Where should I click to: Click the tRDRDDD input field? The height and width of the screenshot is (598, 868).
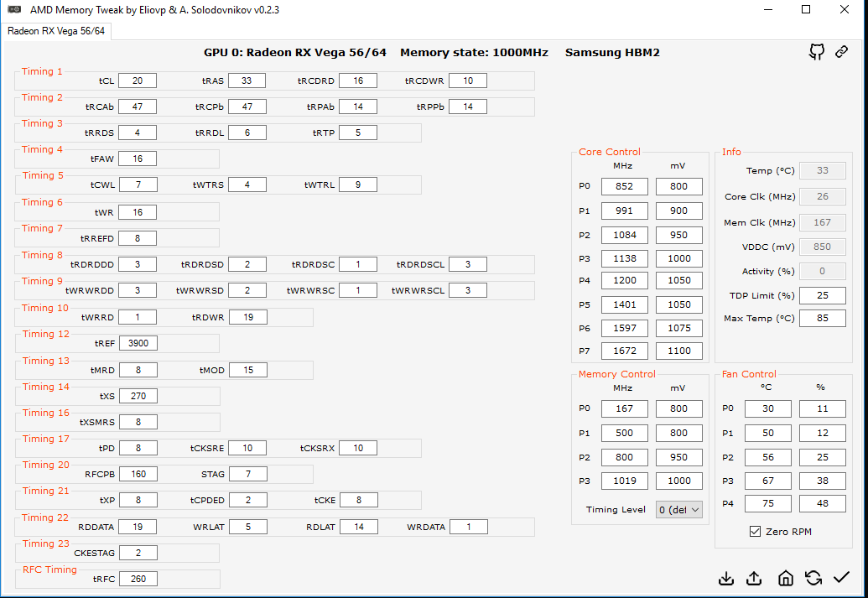138,265
